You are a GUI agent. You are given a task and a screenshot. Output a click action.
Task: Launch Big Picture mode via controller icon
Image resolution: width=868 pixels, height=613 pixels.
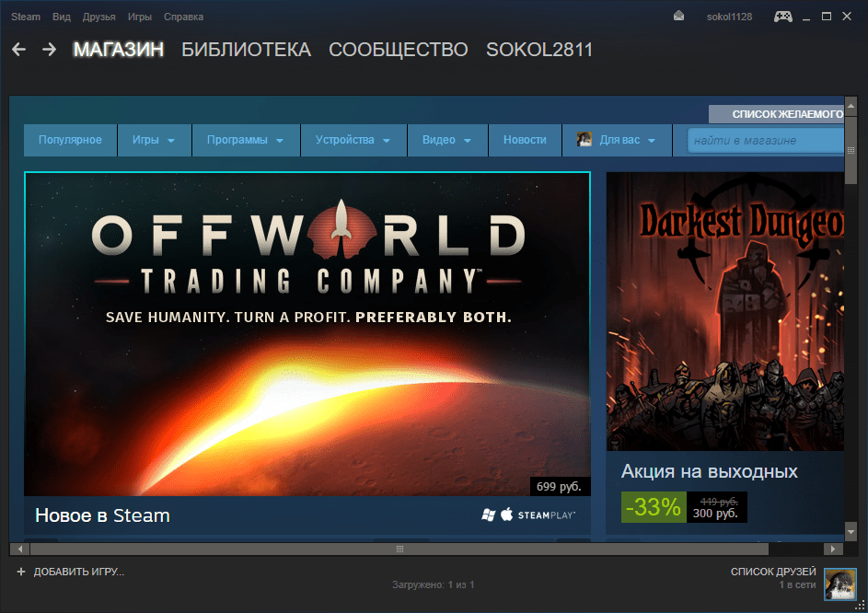pos(782,17)
